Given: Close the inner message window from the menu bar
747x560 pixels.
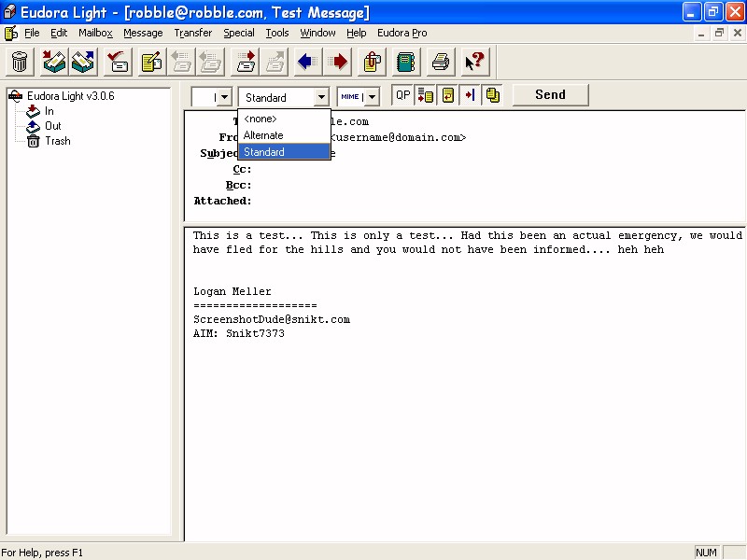Looking at the screenshot, I should click(x=738, y=33).
